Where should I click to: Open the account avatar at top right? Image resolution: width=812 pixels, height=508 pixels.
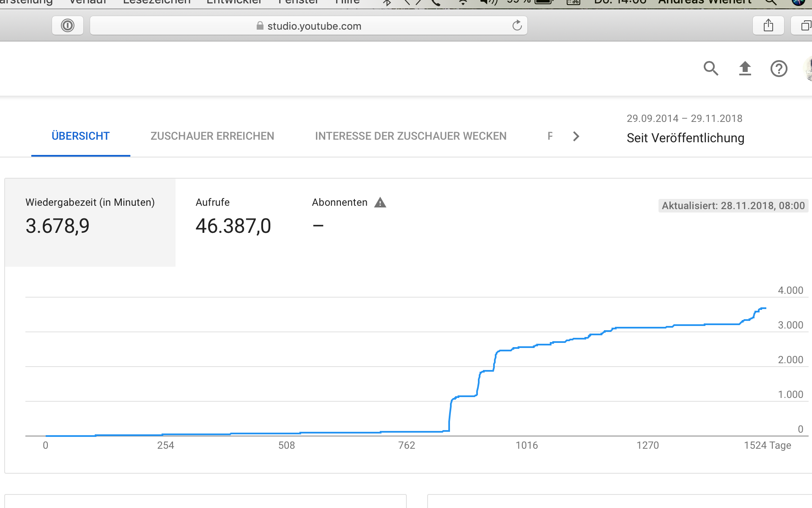click(809, 68)
